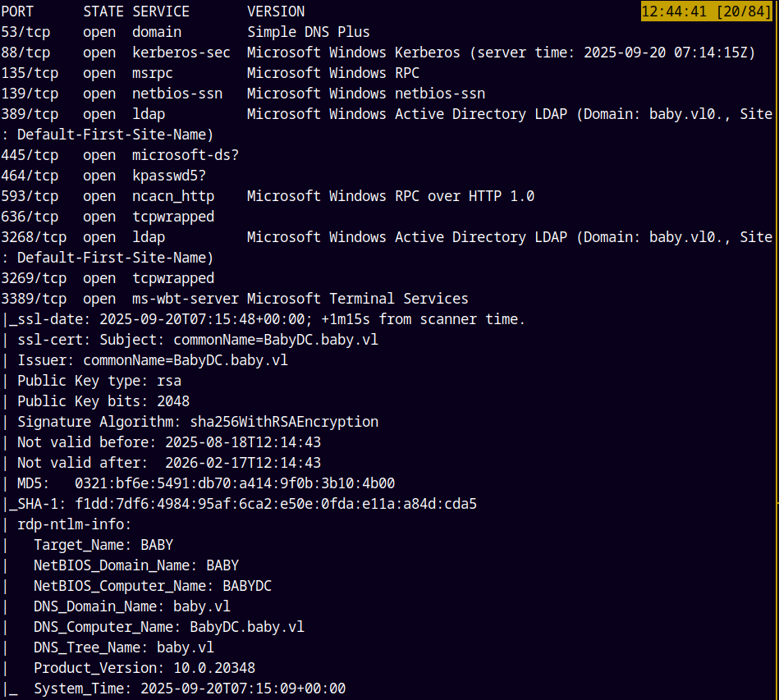Click the 445/tcp port entry
The image size is (779, 700).
pyautogui.click(x=30, y=155)
